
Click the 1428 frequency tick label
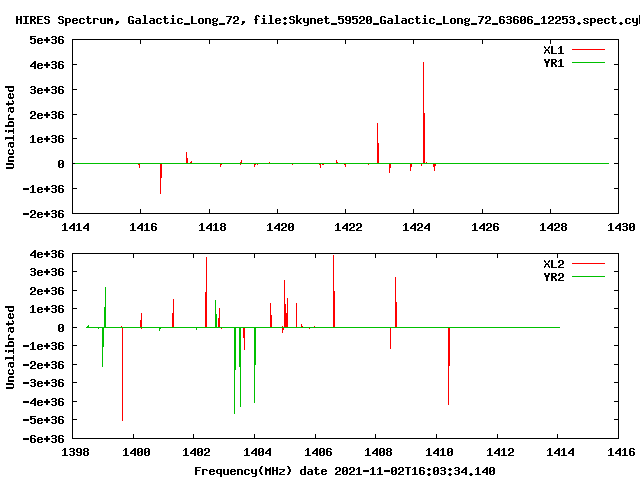pos(553,227)
